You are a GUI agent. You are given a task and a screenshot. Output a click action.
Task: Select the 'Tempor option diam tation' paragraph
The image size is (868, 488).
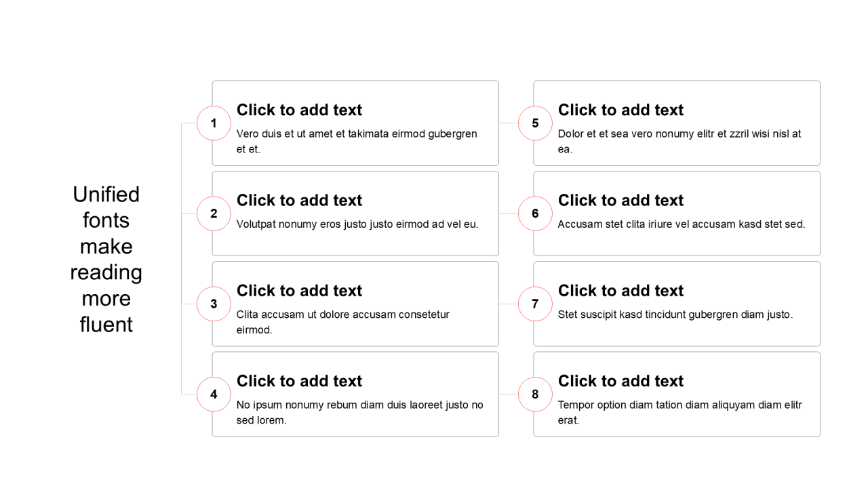(679, 412)
